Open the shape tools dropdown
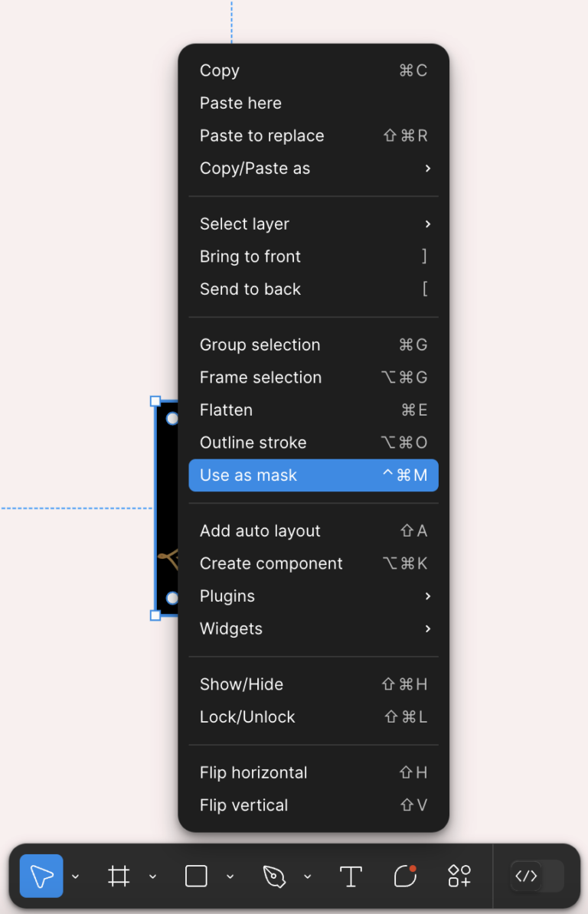This screenshot has width=588, height=914. (230, 876)
